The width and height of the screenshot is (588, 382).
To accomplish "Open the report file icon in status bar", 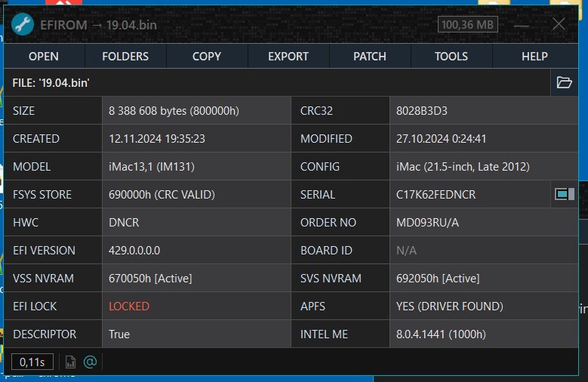I will click(70, 362).
